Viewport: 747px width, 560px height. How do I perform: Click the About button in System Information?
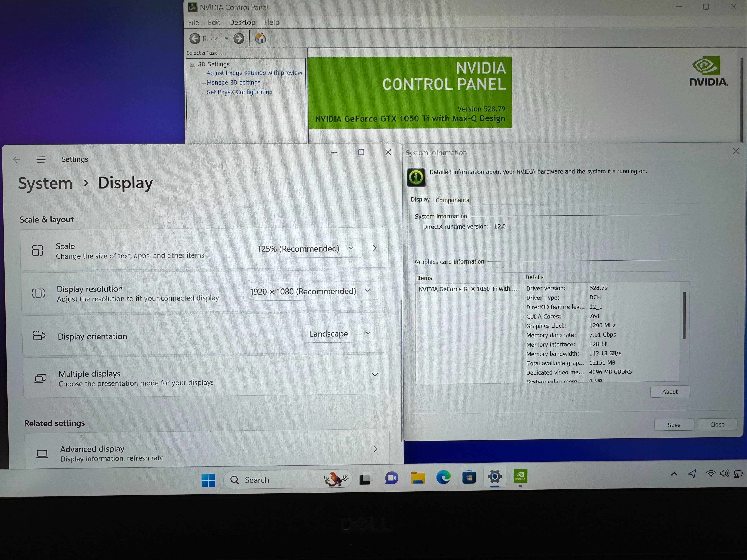pyautogui.click(x=670, y=391)
